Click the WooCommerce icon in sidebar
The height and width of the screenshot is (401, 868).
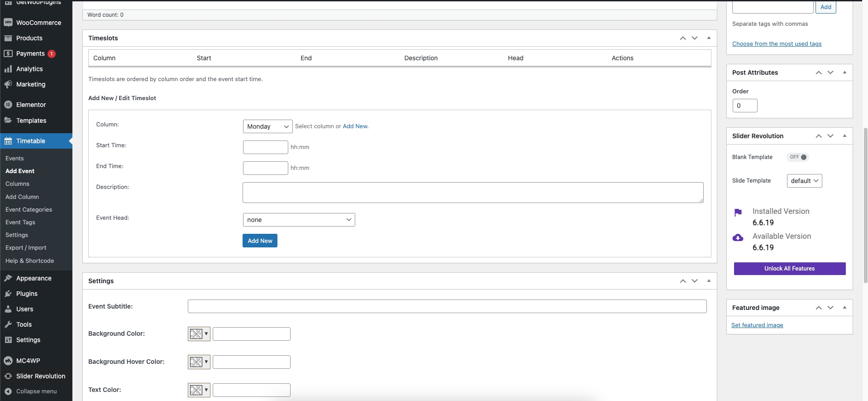point(8,23)
